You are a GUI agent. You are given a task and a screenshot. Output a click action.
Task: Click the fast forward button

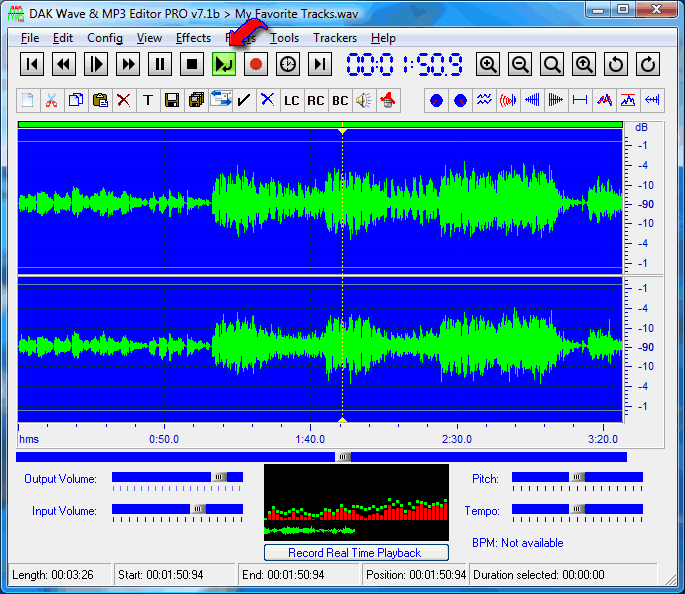tap(128, 64)
